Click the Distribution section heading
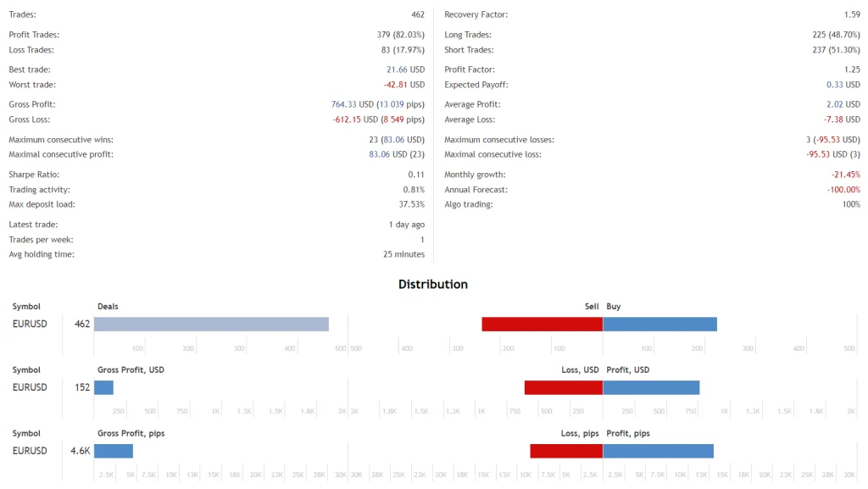The height and width of the screenshot is (489, 868). point(433,285)
